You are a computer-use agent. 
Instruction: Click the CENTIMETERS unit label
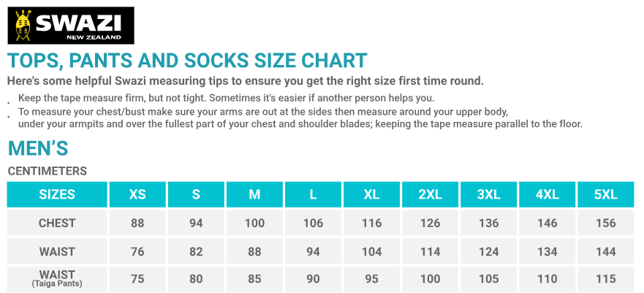pyautogui.click(x=48, y=171)
